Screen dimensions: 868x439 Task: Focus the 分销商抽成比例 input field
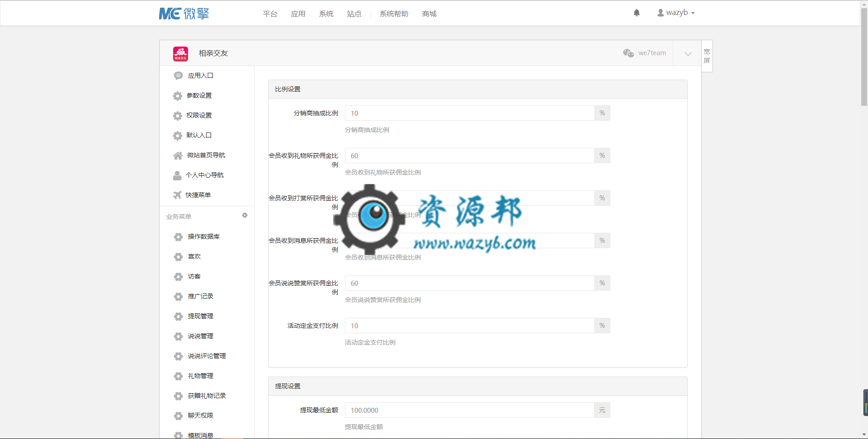tap(470, 113)
